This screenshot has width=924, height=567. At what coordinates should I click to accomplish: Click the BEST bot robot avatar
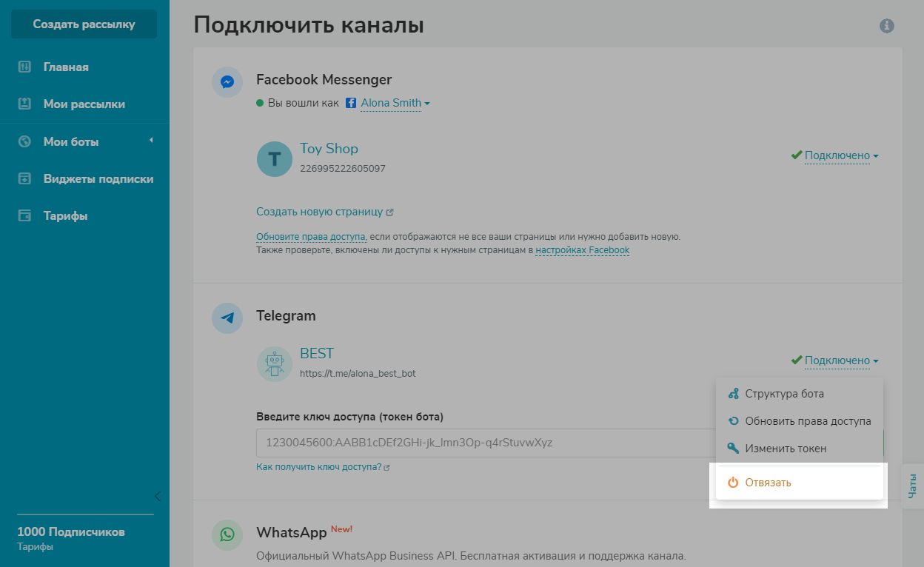(275, 364)
